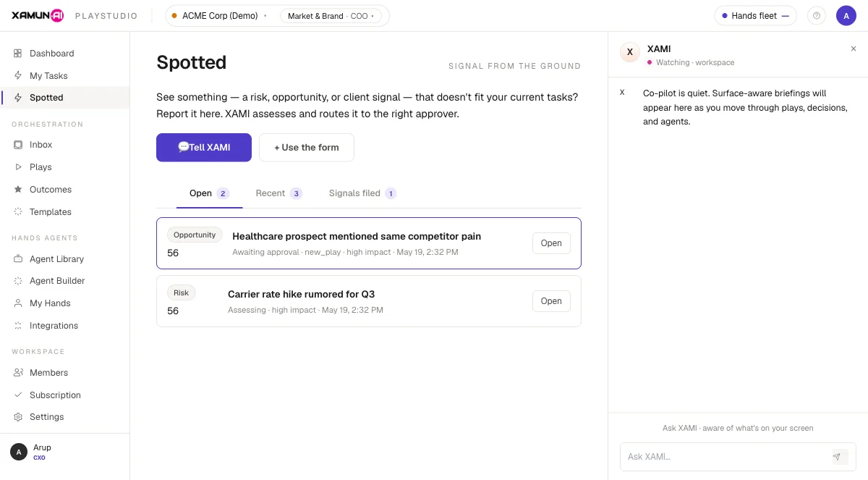The width and height of the screenshot is (868, 480).
Task: Expand the Market & Brand COO dropdown
Action: click(x=331, y=16)
